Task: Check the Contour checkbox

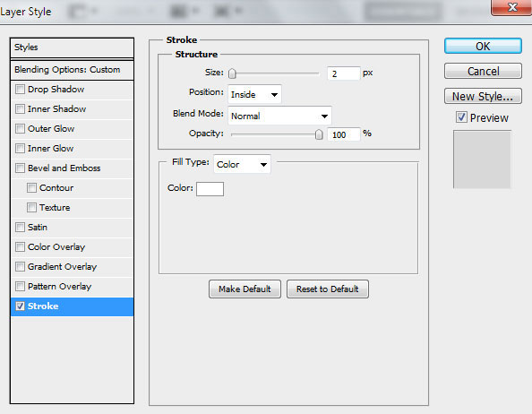Action: click(31, 187)
